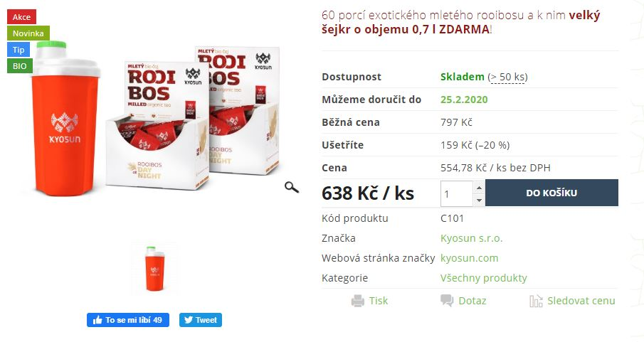
Task: Select the orange shaker thumbnail image
Action: click(154, 269)
